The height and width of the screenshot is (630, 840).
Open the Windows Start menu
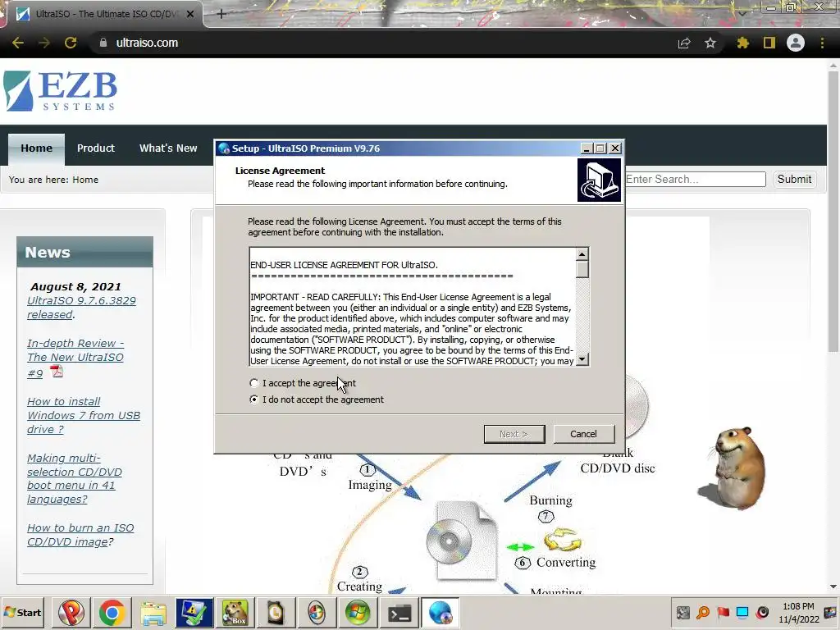click(x=22, y=612)
